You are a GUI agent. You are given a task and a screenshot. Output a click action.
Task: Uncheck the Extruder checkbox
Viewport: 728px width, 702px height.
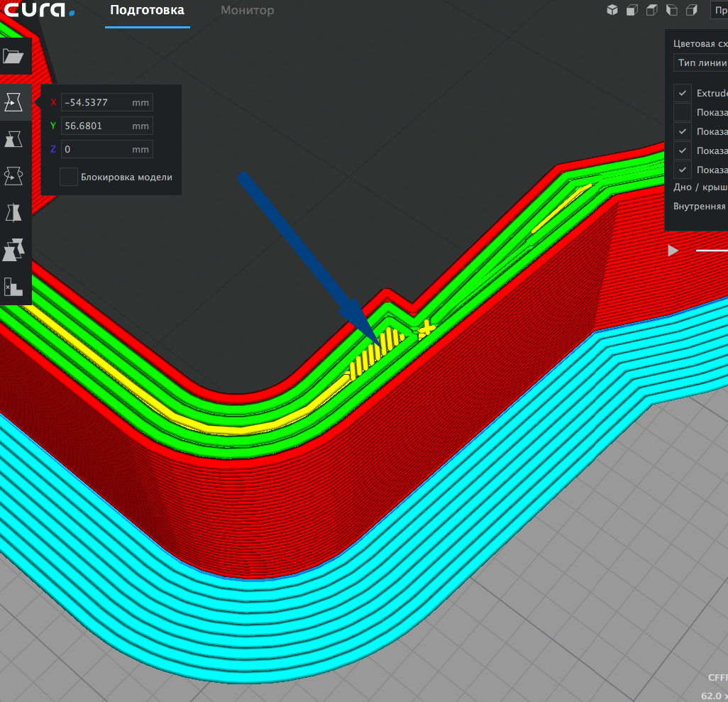[x=683, y=93]
